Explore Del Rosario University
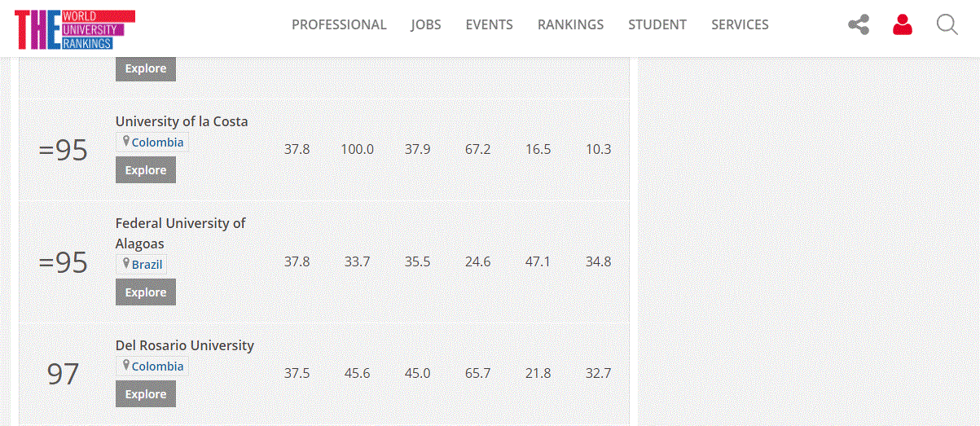 coord(146,394)
